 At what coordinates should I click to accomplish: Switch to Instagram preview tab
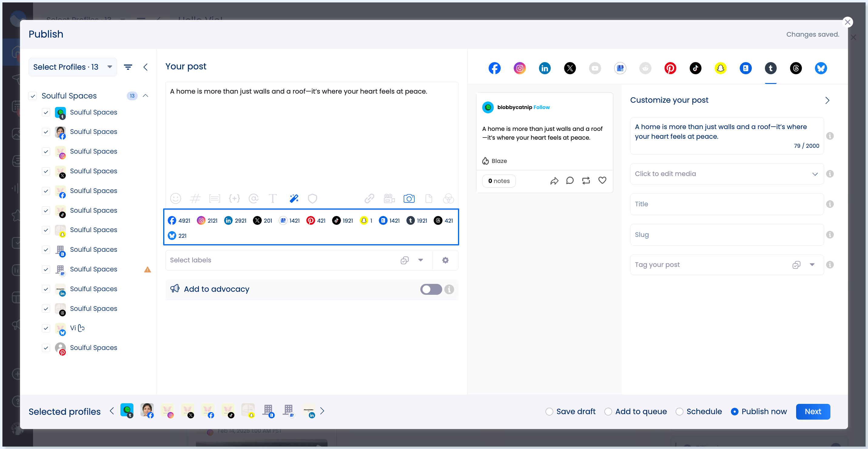point(520,68)
